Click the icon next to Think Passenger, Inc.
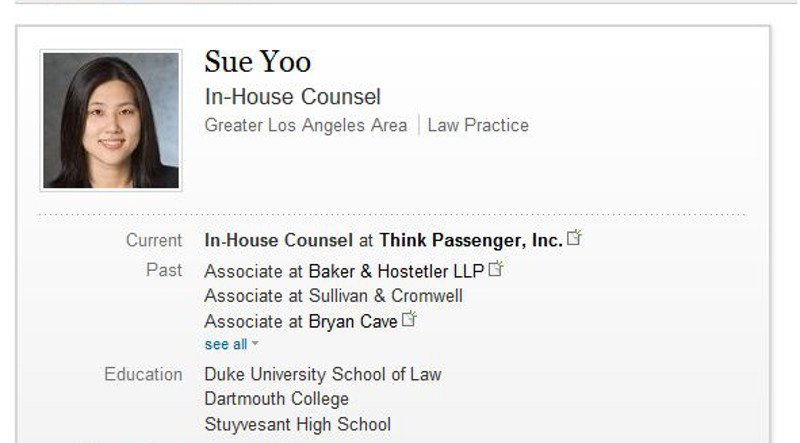The height and width of the screenshot is (443, 800). [574, 239]
